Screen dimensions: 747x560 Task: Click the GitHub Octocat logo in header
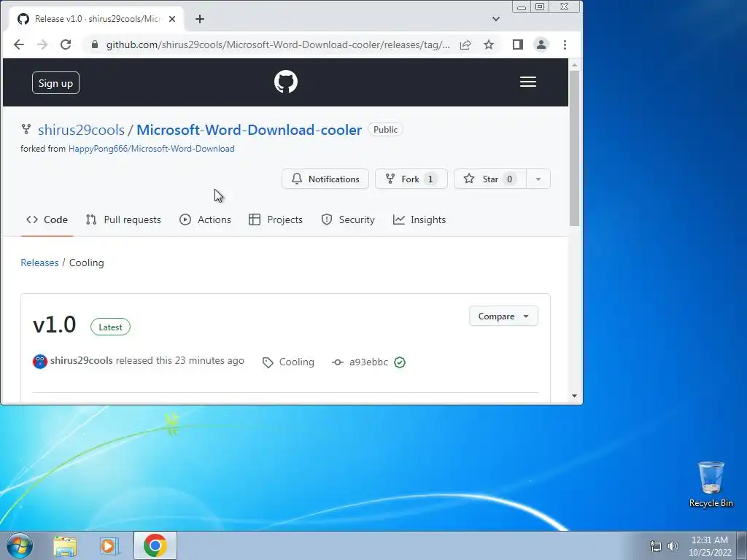[286, 82]
